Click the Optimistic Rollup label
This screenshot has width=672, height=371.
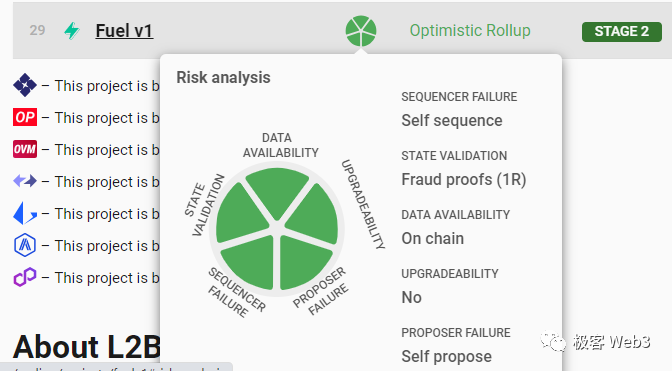tap(470, 30)
